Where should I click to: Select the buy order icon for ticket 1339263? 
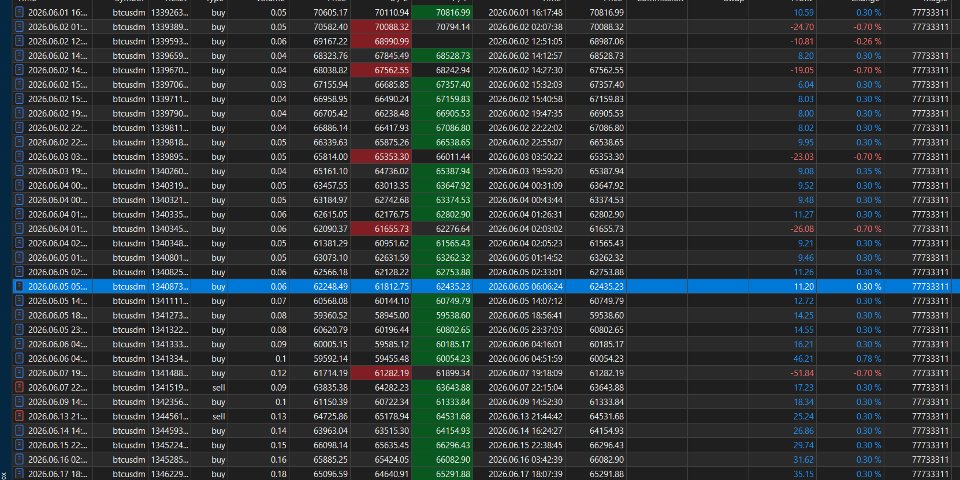19,12
